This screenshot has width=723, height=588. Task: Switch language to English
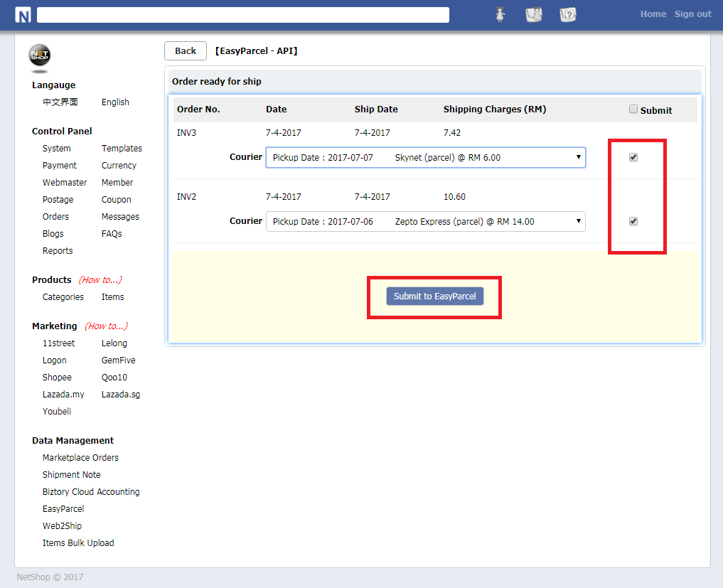115,102
